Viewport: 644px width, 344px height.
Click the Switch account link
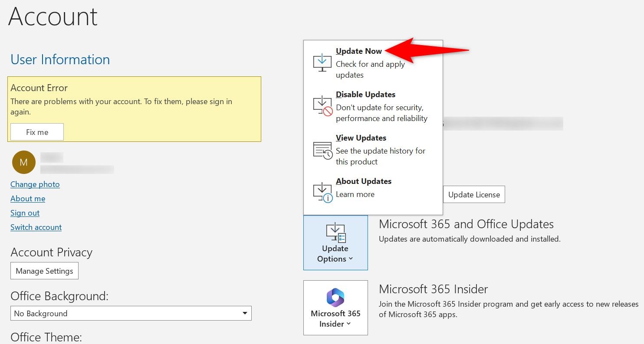coord(36,227)
